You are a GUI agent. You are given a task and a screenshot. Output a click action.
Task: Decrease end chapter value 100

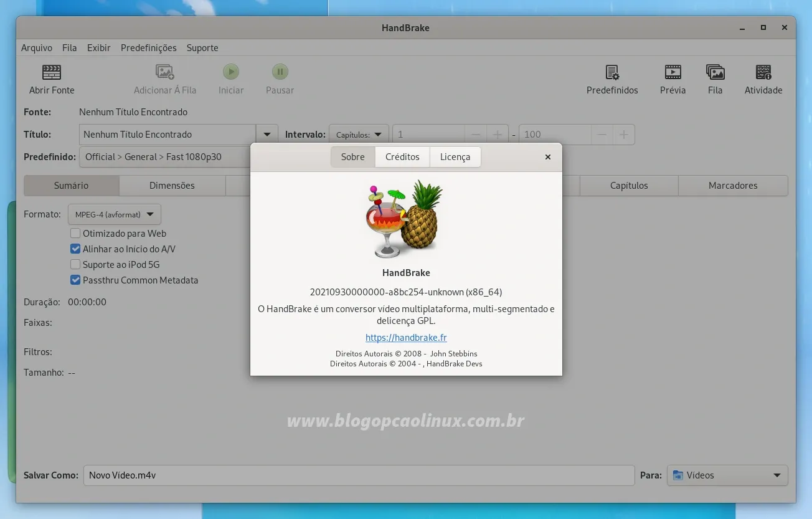(x=602, y=135)
